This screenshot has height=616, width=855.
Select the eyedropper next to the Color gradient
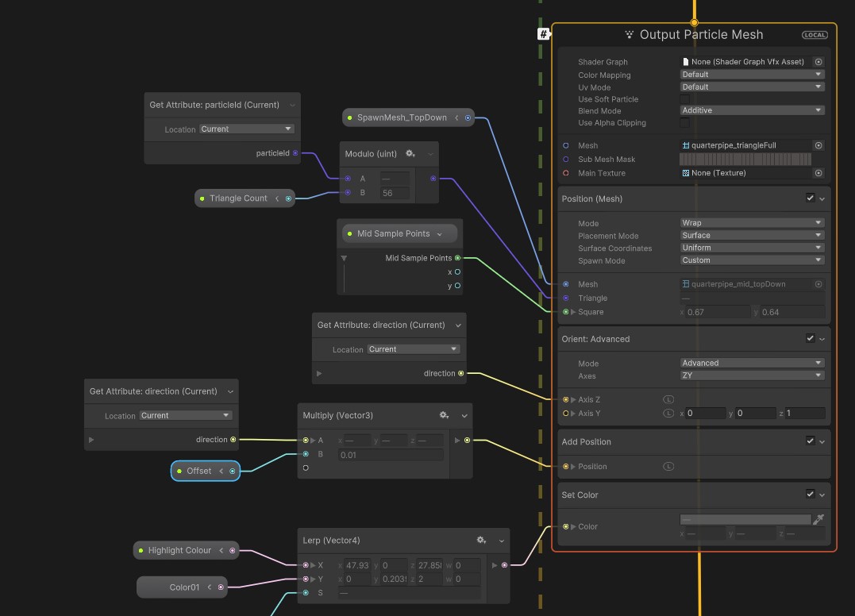click(818, 518)
